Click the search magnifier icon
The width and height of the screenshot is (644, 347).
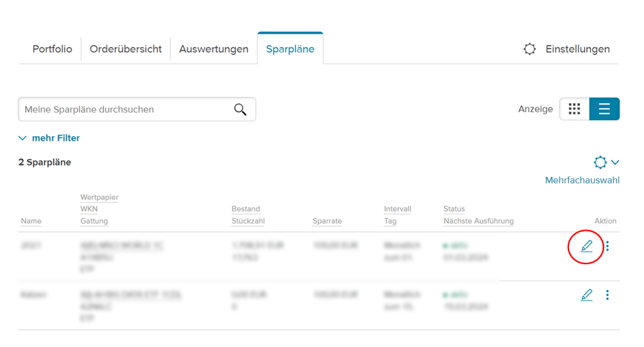(x=240, y=109)
